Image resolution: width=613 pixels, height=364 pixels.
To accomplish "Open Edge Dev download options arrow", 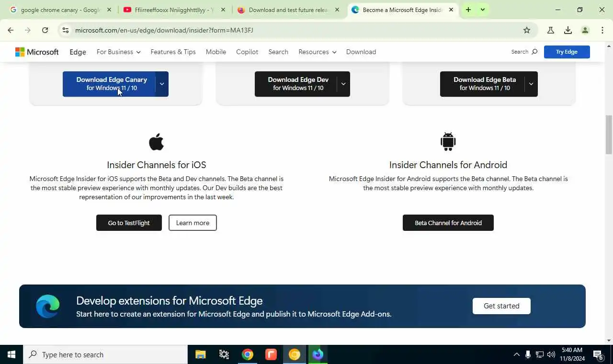I will [343, 84].
